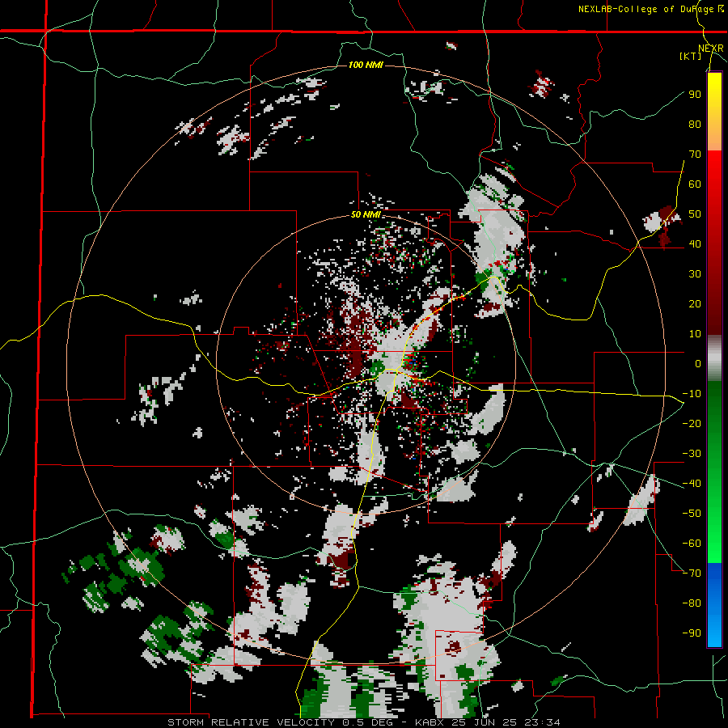Viewport: 728px width, 728px height.
Task: Click the 70 value on the velocity scale
Action: [695, 154]
